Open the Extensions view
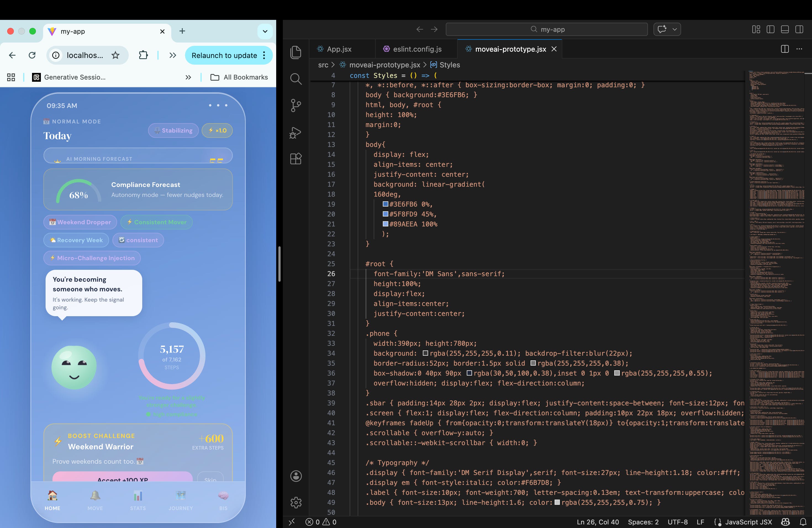812x528 pixels. 296,159
